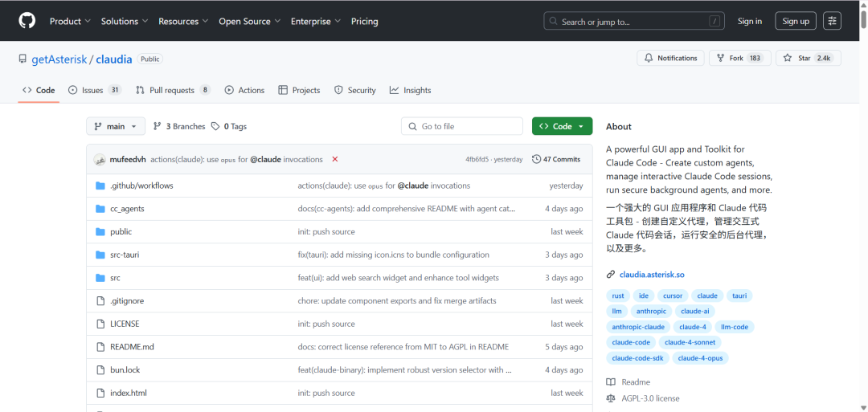
Task: Open the Pricing page
Action: 365,21
